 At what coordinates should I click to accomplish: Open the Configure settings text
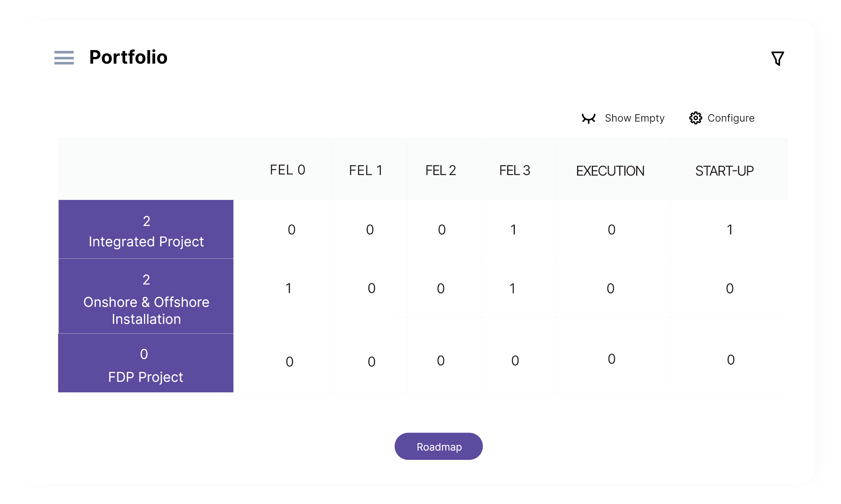(x=731, y=118)
